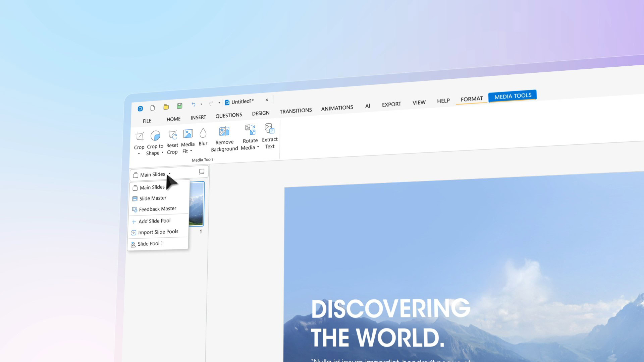
Task: Click Import Slide Pools entry
Action: (158, 232)
